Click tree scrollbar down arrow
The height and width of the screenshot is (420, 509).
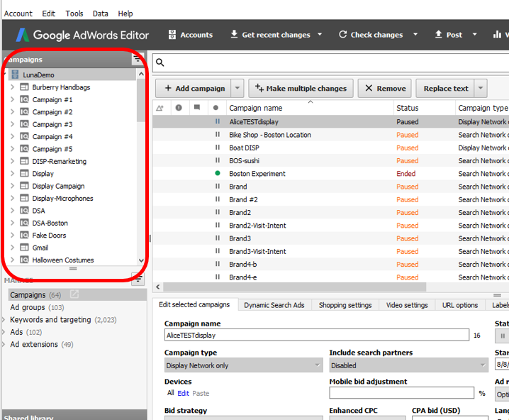click(x=141, y=260)
